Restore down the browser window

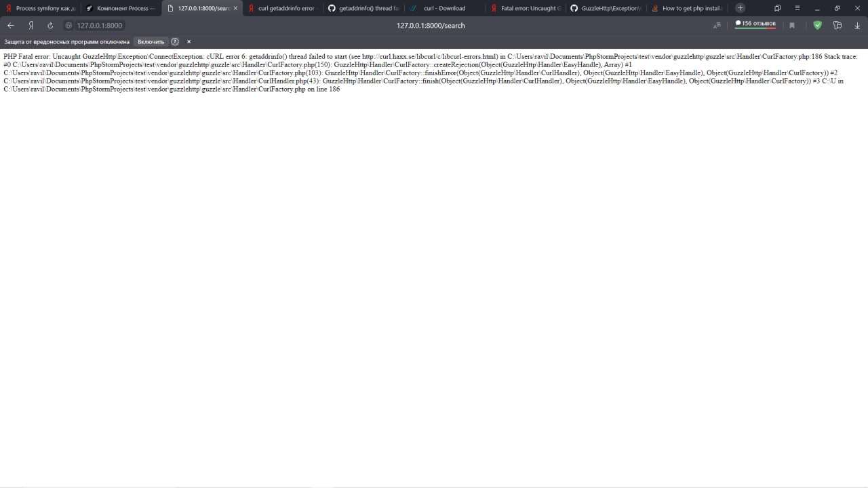(x=837, y=8)
